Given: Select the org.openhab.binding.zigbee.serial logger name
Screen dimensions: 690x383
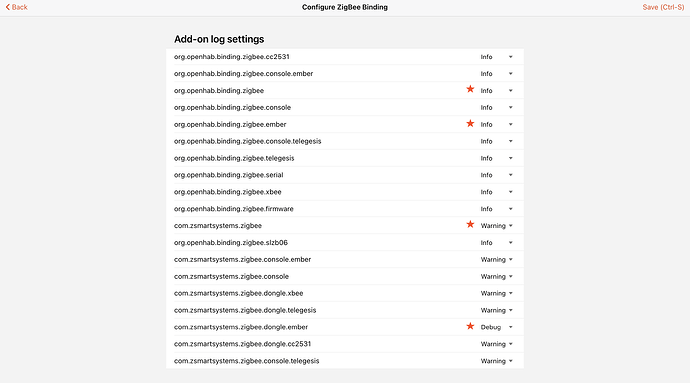Looking at the screenshot, I should point(228,175).
